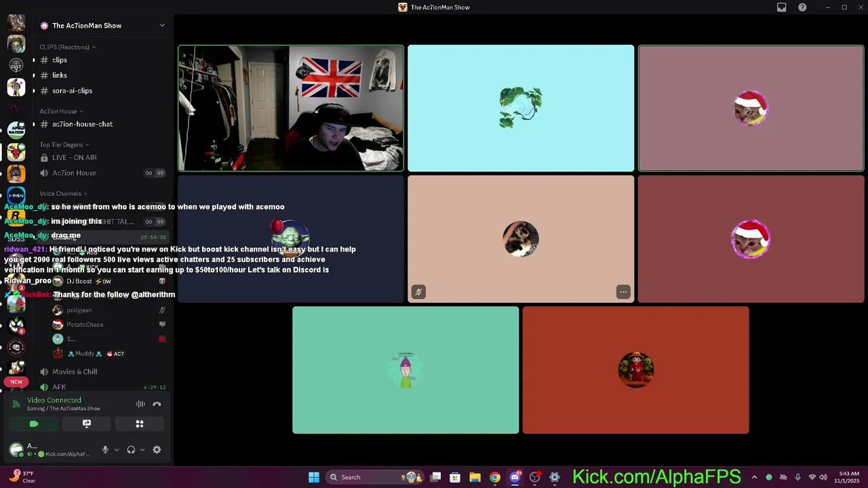Viewport: 868px width, 488px height.
Task: Open the CULT server icon
Action: tap(16, 65)
